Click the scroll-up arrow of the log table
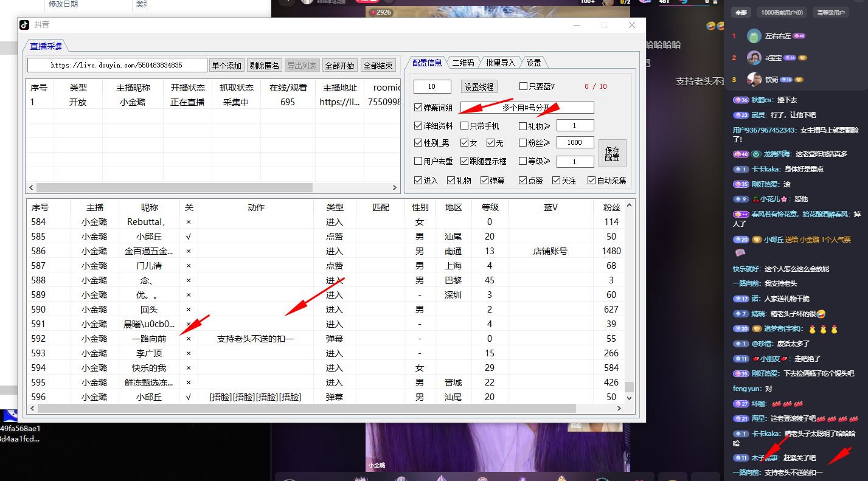This screenshot has height=481, width=868. point(630,205)
